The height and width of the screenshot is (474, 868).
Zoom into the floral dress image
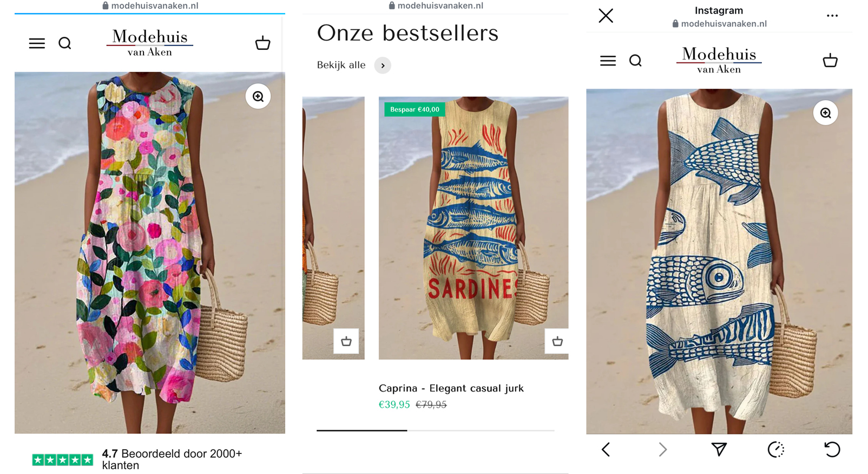point(258,96)
